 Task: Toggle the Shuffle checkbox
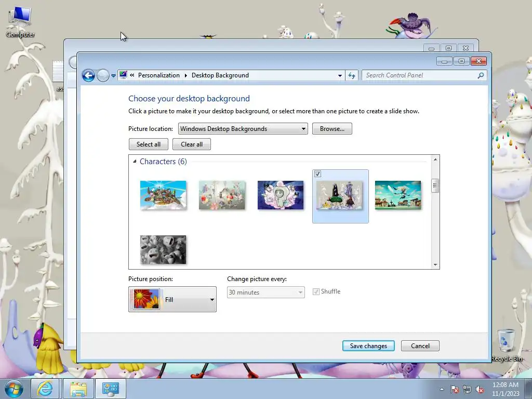pyautogui.click(x=316, y=291)
